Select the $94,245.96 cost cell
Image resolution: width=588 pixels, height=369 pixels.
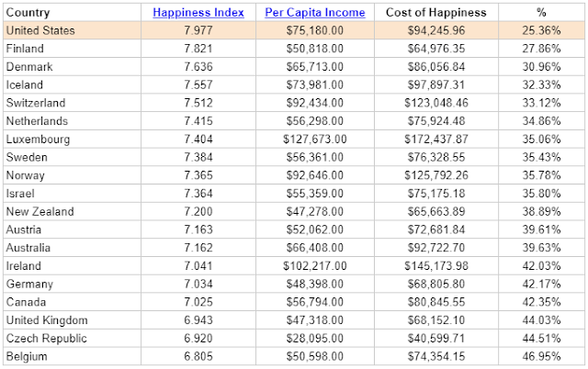coord(436,30)
